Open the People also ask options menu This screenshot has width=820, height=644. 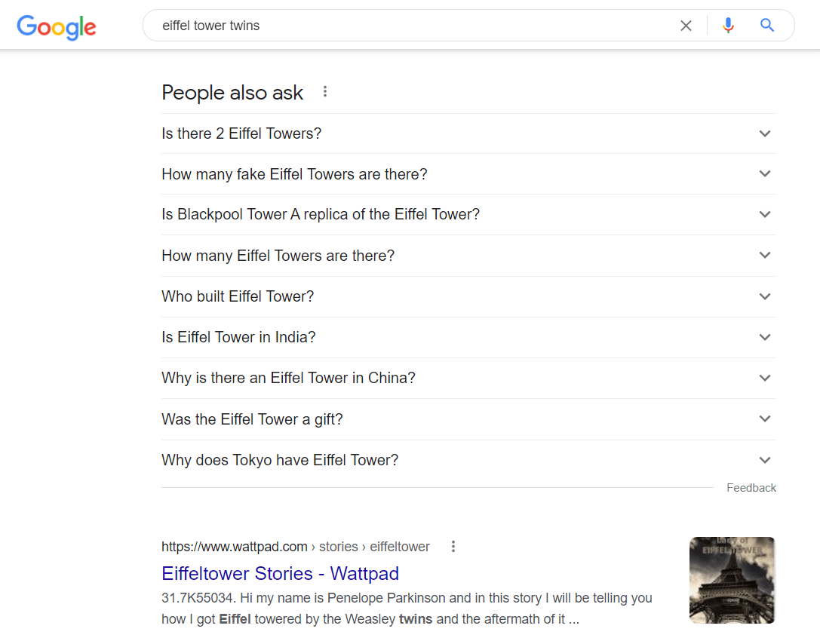click(325, 92)
